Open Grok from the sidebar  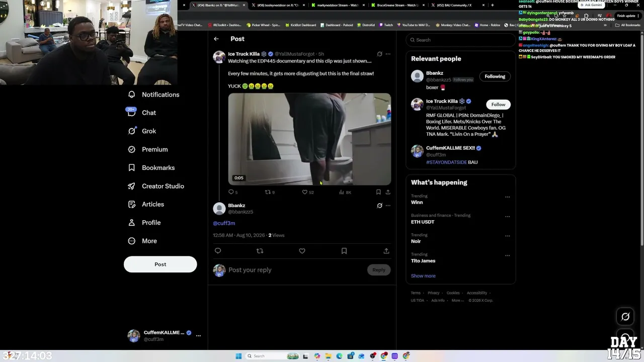(142, 131)
